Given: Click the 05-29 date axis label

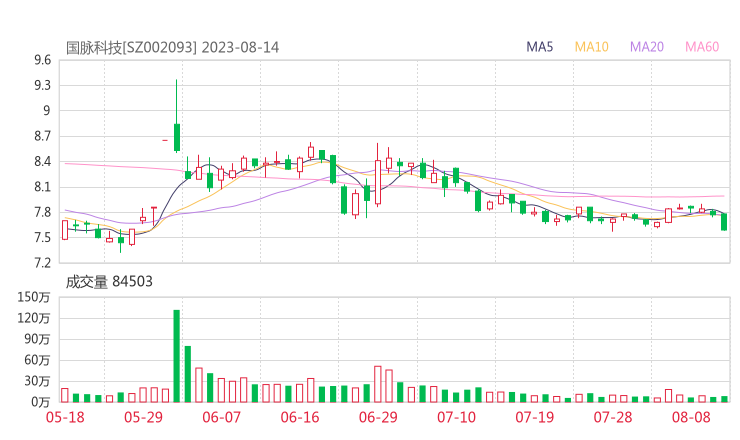Looking at the screenshot, I should pos(143,417).
